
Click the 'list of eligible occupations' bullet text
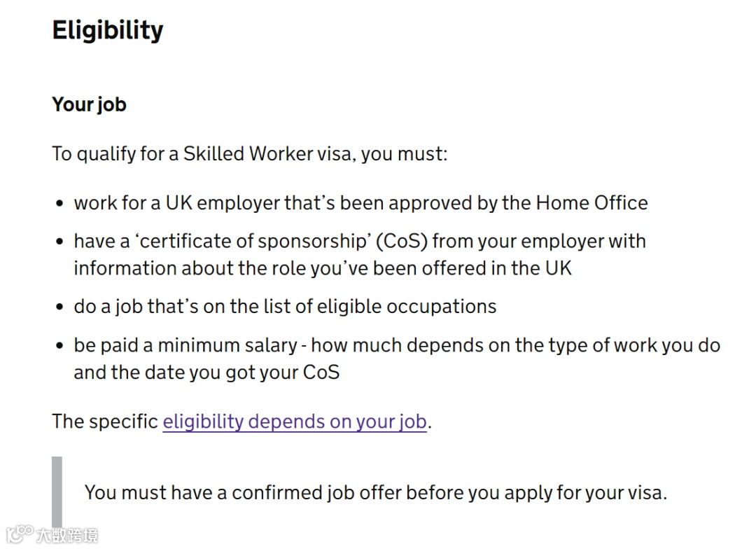(x=285, y=307)
